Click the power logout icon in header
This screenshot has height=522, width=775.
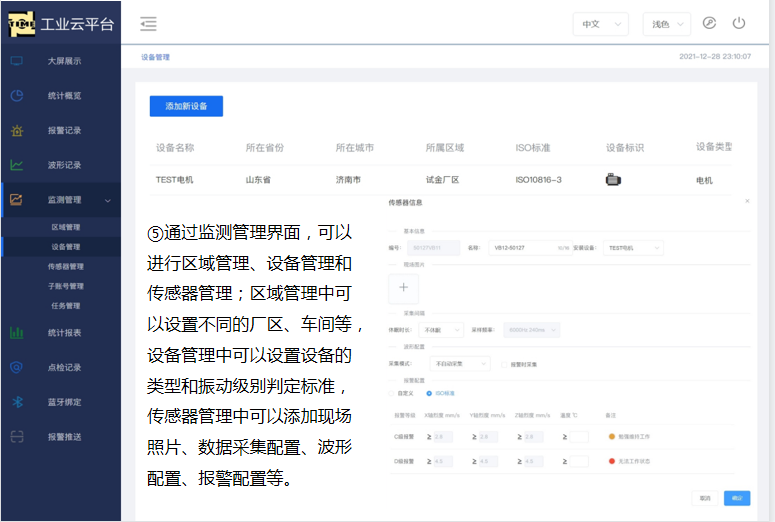coord(739,23)
